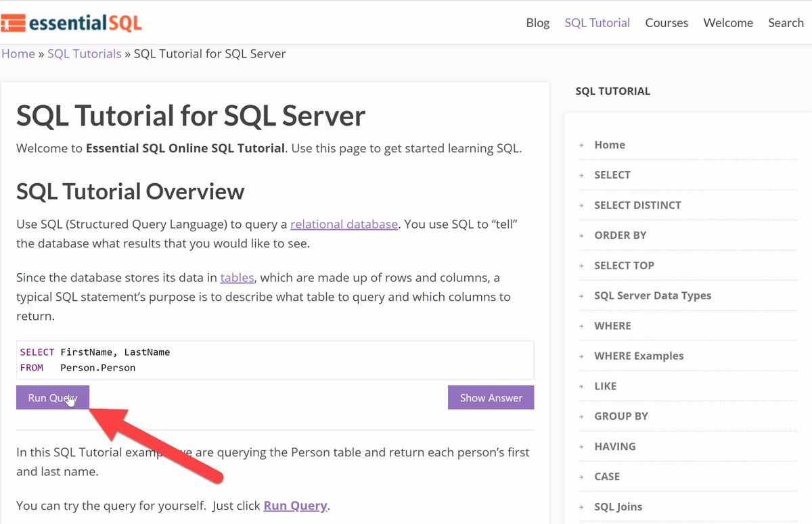Open the CASE tutorial
Screen dimensions: 812x524
click(607, 477)
